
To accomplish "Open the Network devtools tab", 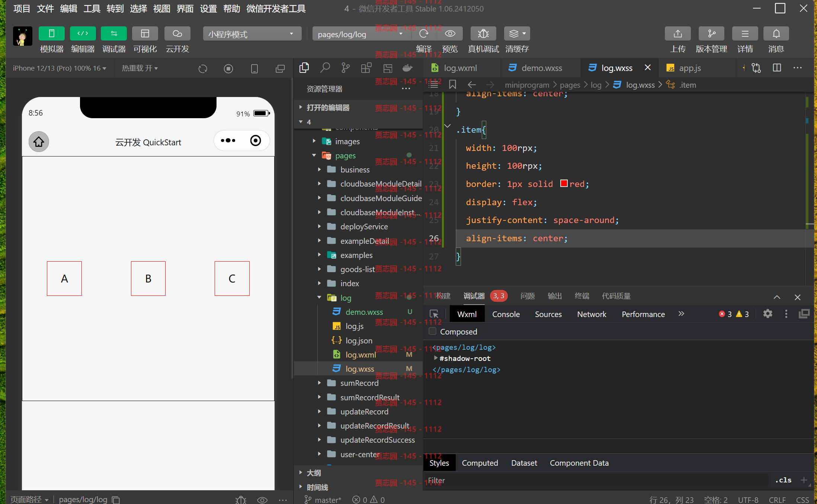I will point(592,314).
